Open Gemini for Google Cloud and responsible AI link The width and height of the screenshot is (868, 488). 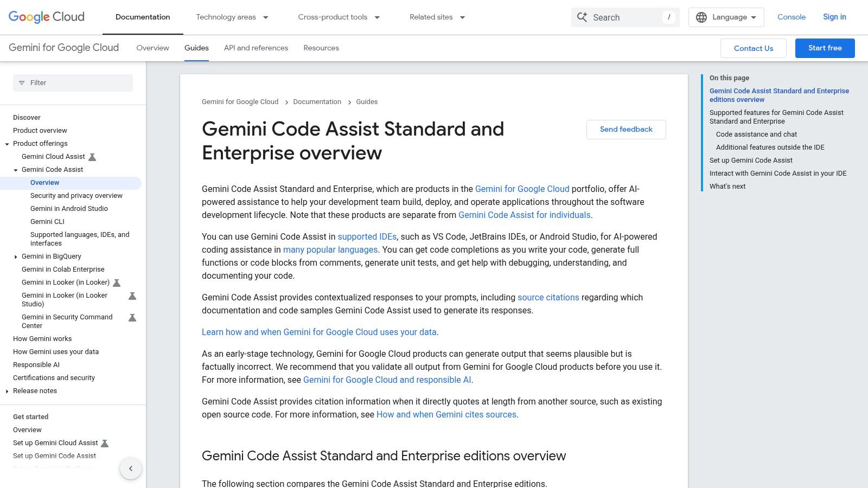point(387,380)
